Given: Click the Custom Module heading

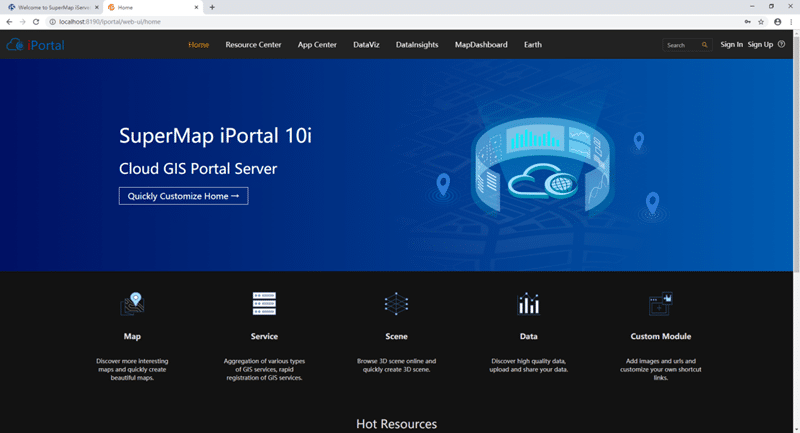Looking at the screenshot, I should [x=661, y=336].
